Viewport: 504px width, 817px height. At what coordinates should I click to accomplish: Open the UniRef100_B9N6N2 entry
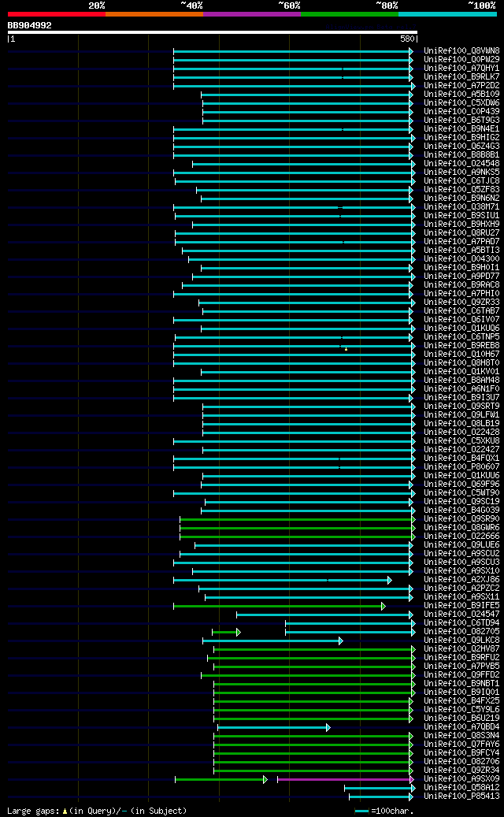tap(461, 199)
